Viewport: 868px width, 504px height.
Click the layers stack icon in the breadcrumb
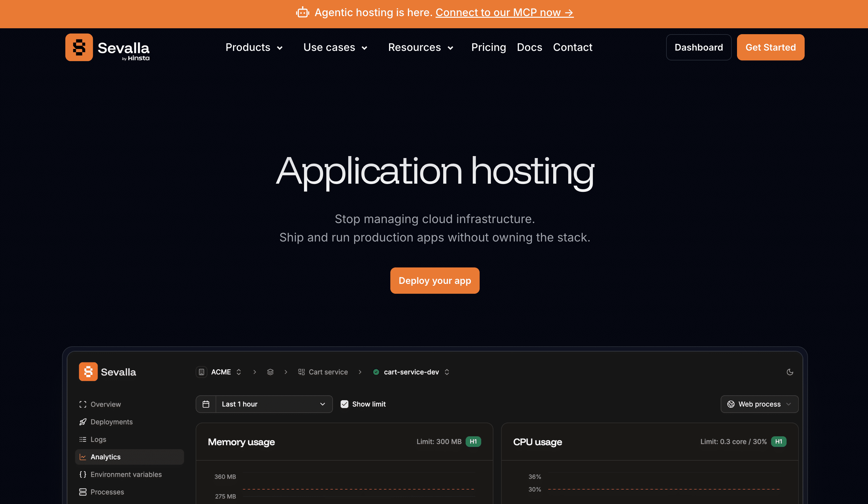(x=271, y=372)
